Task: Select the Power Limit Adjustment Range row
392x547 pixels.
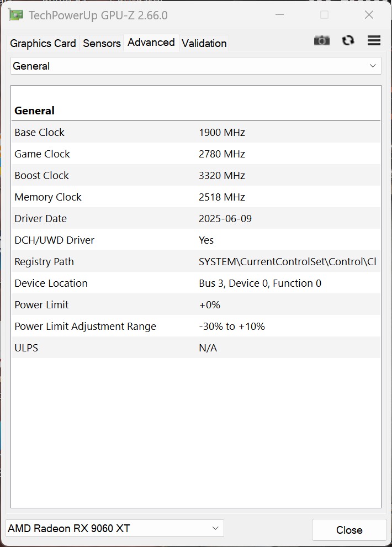Action: 195,327
